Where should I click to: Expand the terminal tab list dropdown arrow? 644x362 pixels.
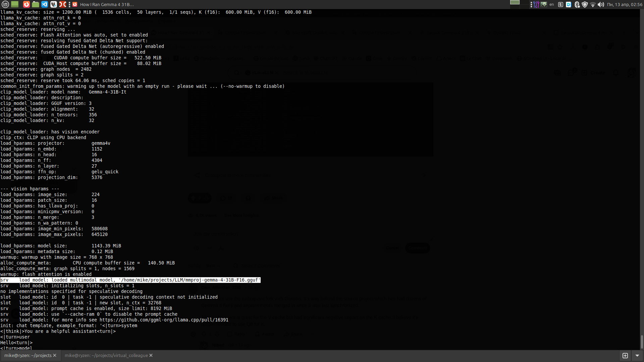point(637,355)
